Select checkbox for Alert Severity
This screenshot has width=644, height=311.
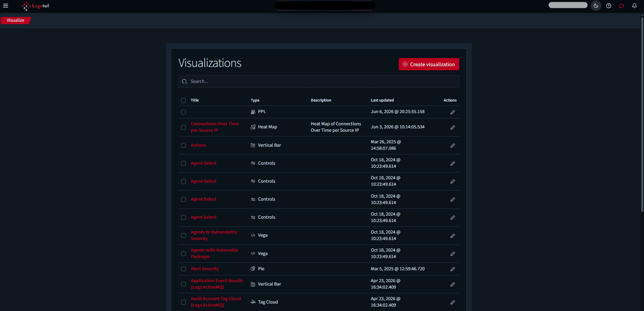pos(183,269)
